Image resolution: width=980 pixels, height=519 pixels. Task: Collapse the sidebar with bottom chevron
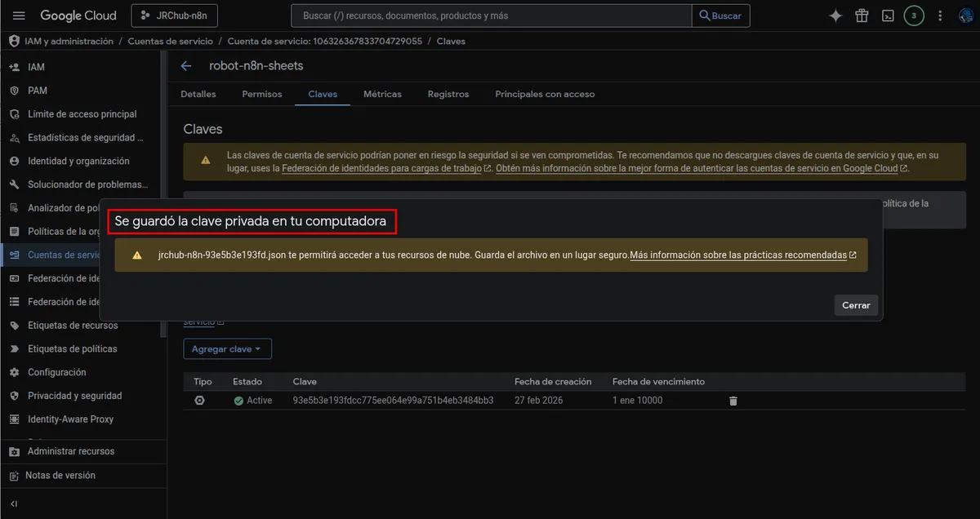pyautogui.click(x=14, y=503)
